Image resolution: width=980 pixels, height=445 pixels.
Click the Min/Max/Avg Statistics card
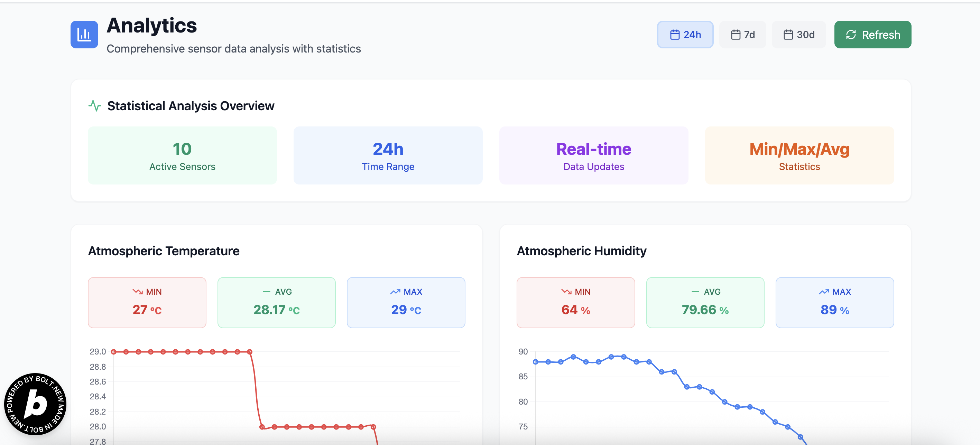pyautogui.click(x=799, y=155)
